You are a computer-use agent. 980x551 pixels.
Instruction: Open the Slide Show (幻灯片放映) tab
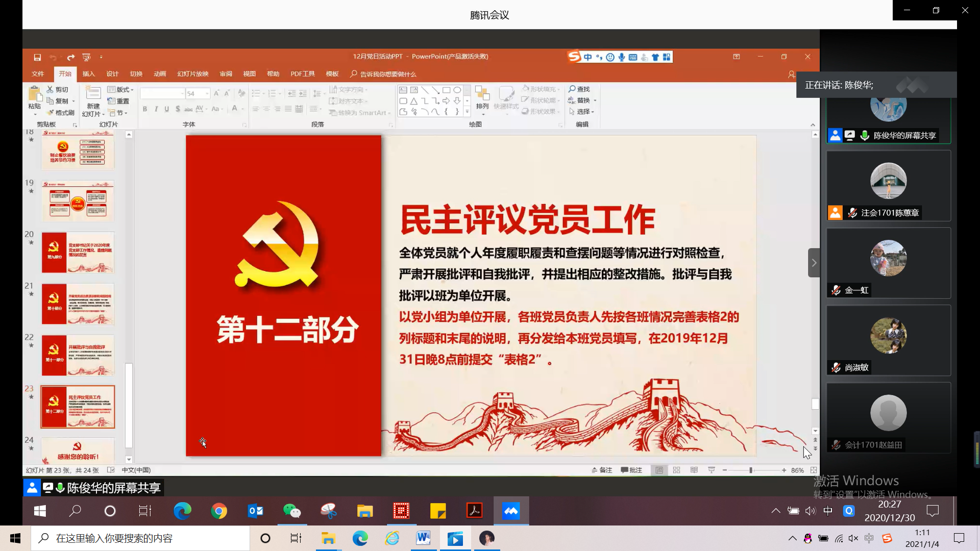[x=193, y=74]
